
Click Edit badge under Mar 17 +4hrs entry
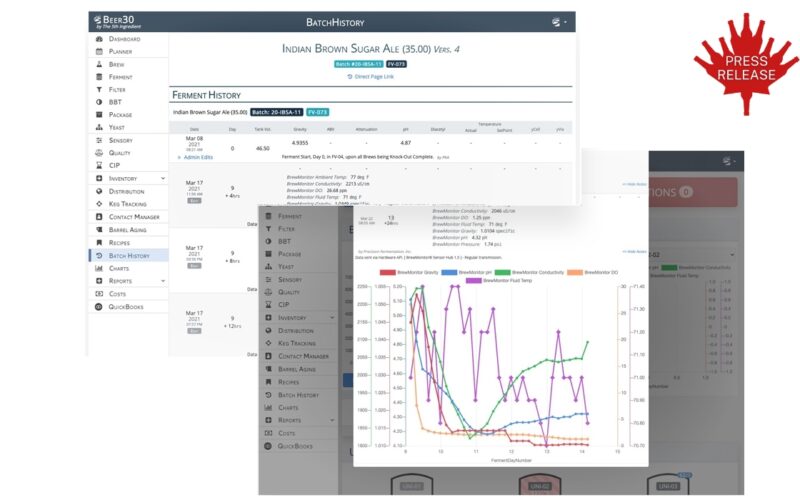[x=194, y=201]
